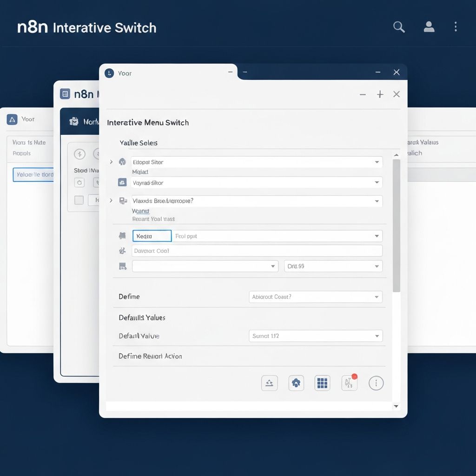Click the cloud icon in the bottom toolbar
The width and height of the screenshot is (476, 476).
click(296, 383)
